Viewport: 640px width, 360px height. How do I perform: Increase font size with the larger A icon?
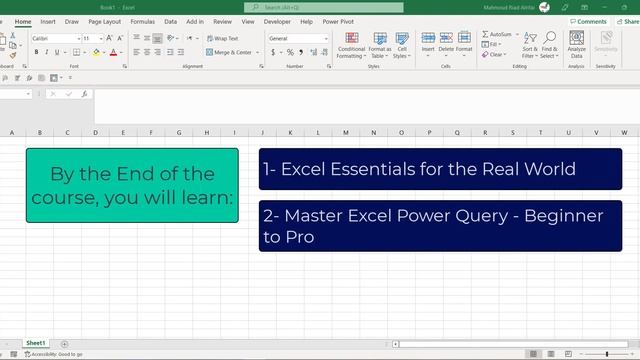tap(109, 38)
